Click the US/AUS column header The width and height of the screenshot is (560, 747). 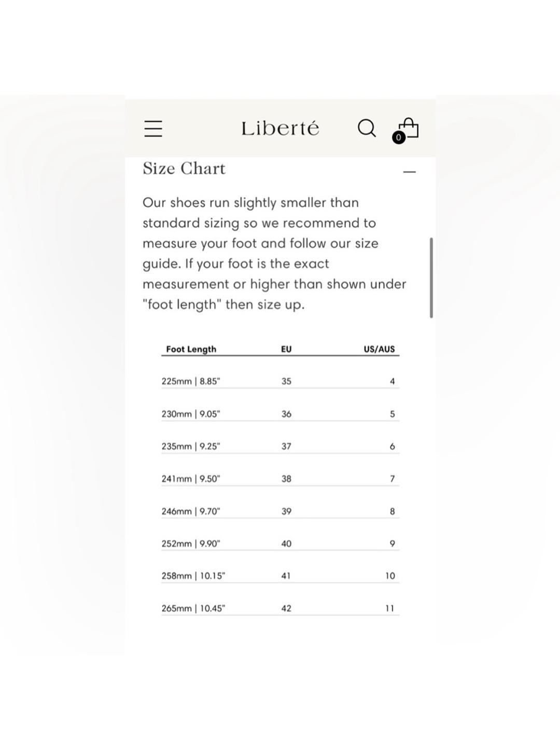point(379,349)
